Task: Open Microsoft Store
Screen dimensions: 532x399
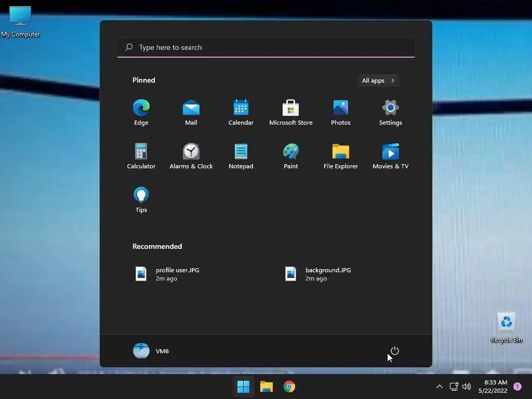Action: (291, 113)
